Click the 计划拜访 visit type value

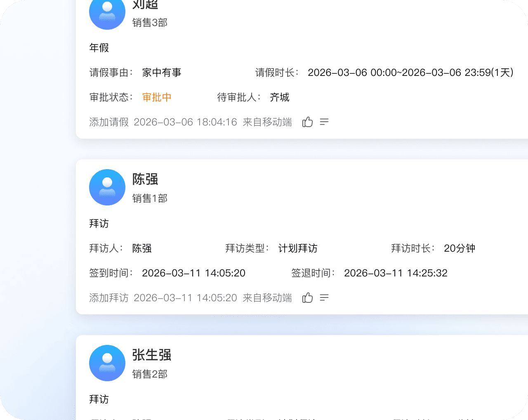(x=298, y=248)
